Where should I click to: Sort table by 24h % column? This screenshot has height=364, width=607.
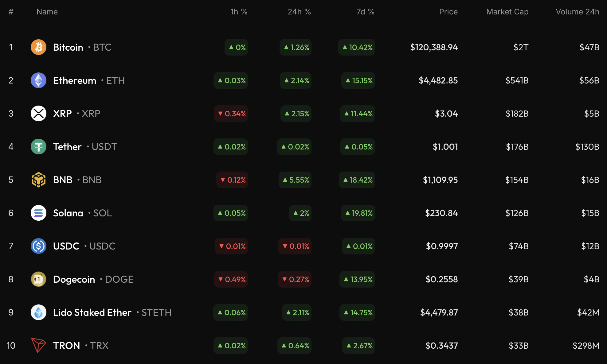click(x=299, y=12)
